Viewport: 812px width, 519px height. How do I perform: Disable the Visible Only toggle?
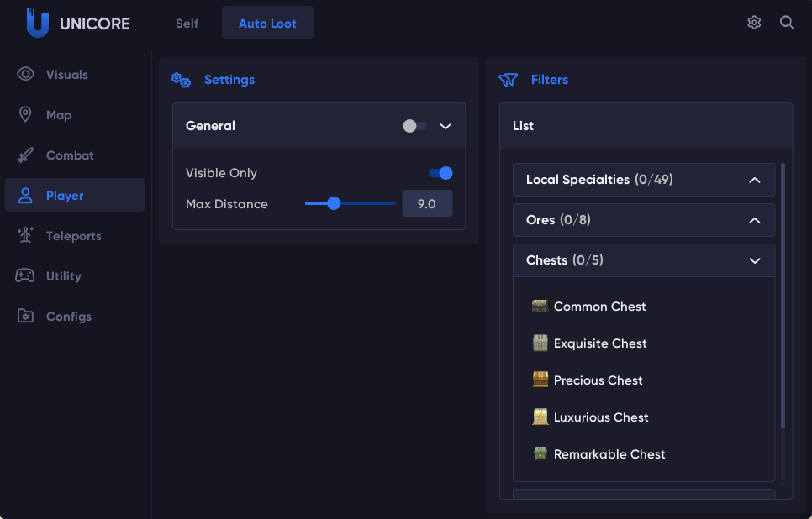coord(440,173)
